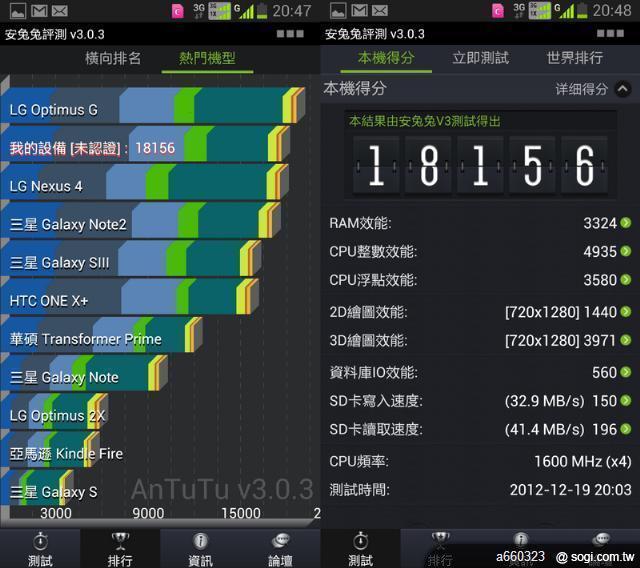Tap the green indicator next to 資料庫IO效能 score
Image resolution: width=640 pixels, height=568 pixels.
[626, 372]
